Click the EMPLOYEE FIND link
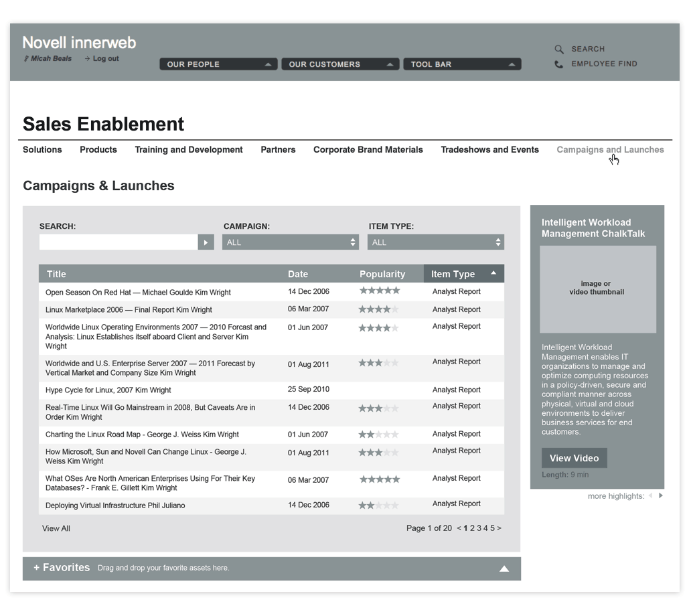The width and height of the screenshot is (689, 616). (604, 64)
